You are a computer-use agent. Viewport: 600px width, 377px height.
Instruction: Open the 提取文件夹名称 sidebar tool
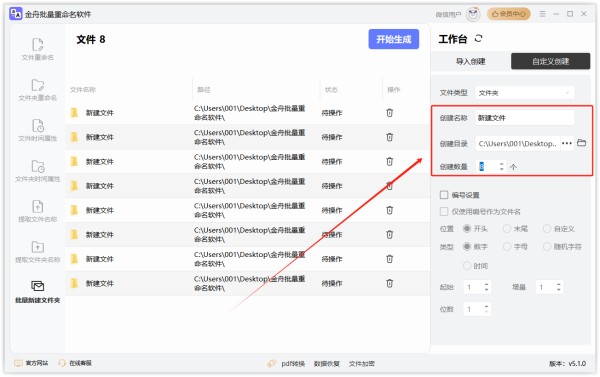pyautogui.click(x=38, y=252)
